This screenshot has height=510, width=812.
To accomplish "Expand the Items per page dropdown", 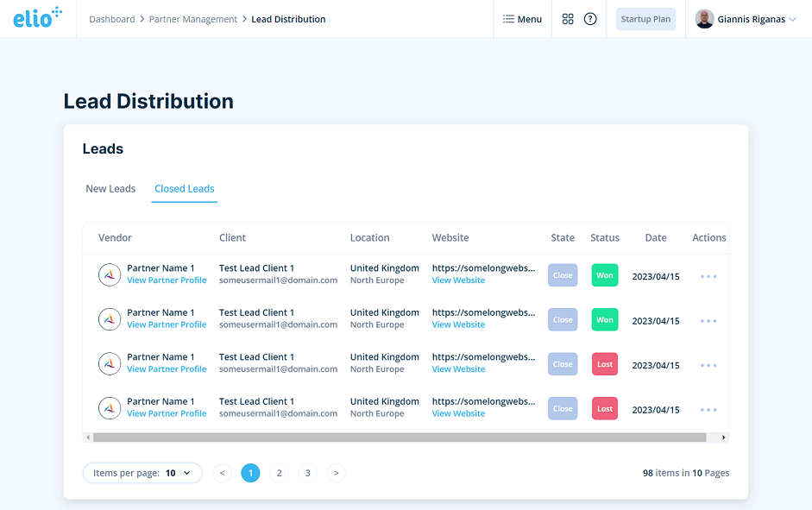I will click(142, 473).
